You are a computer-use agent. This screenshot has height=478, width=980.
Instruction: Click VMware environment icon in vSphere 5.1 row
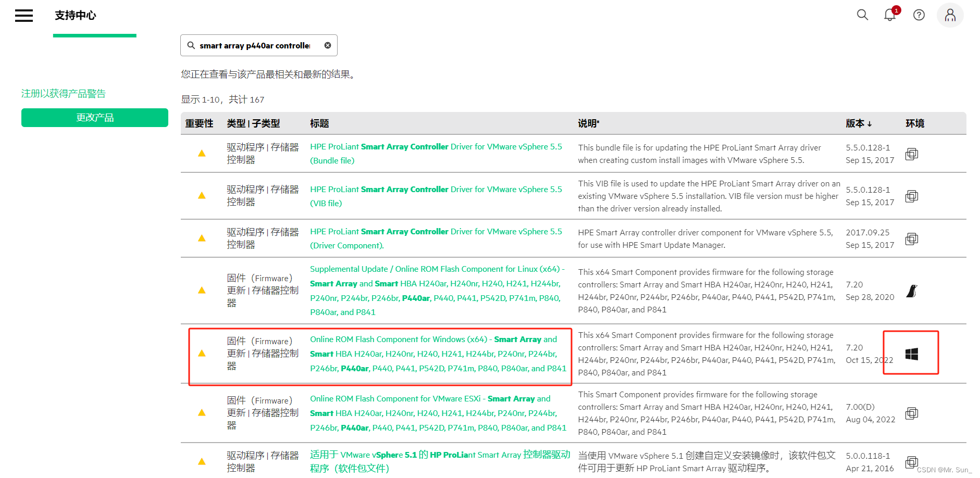click(x=912, y=462)
